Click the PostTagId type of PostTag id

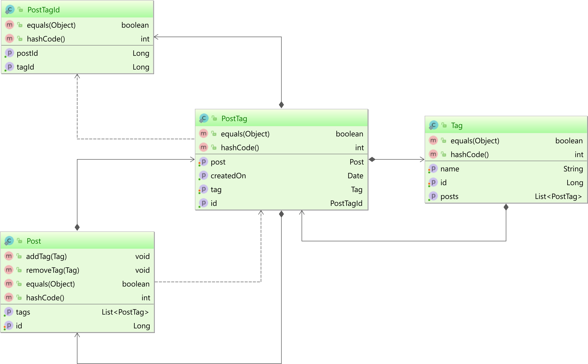coord(346,203)
